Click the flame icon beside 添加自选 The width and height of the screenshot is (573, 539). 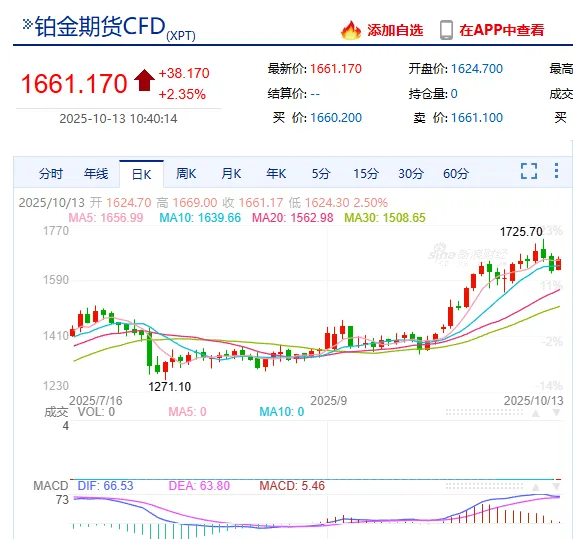click(351, 30)
